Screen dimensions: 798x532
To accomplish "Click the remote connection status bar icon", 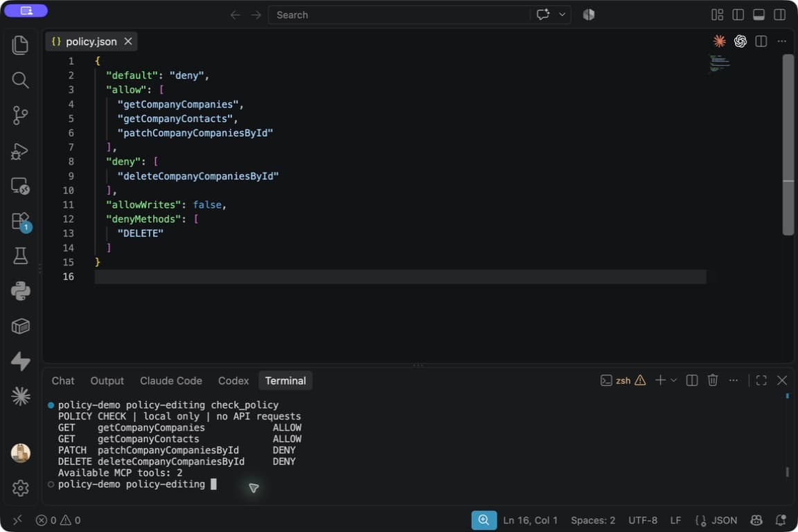I will [x=17, y=520].
